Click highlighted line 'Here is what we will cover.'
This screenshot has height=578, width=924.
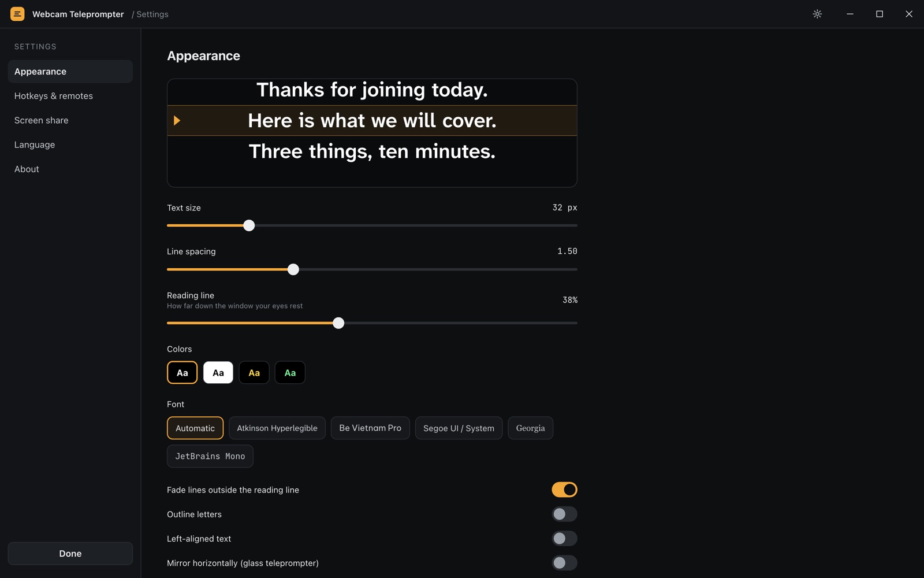372,120
